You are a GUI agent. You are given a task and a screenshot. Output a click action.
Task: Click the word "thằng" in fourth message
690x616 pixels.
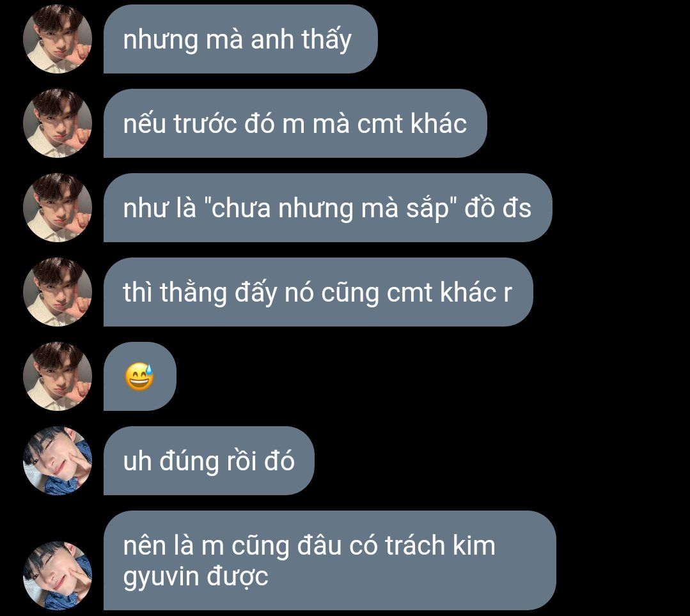[193, 293]
